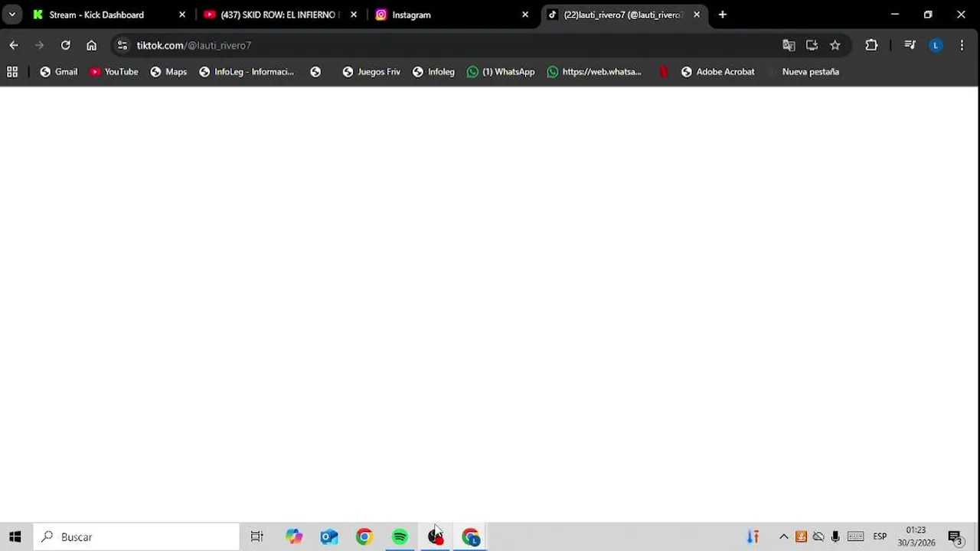Open Spotify from the taskbar
This screenshot has width=980, height=551.
[400, 537]
